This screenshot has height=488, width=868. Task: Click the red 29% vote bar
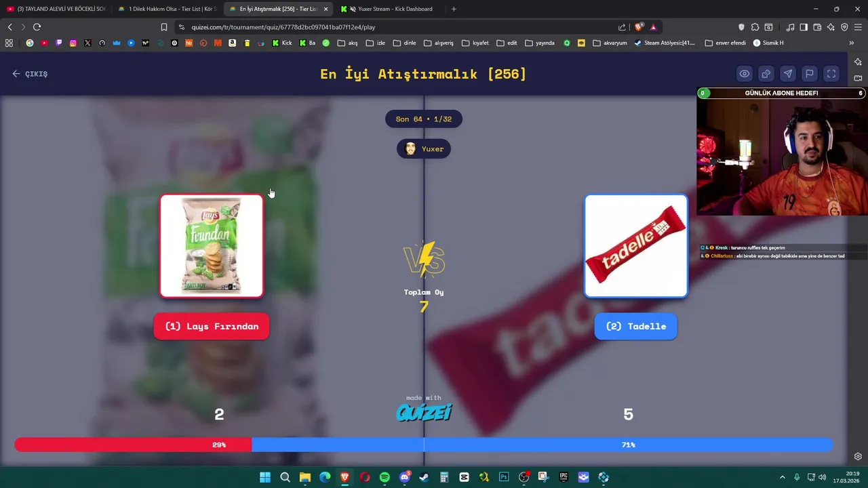133,445
